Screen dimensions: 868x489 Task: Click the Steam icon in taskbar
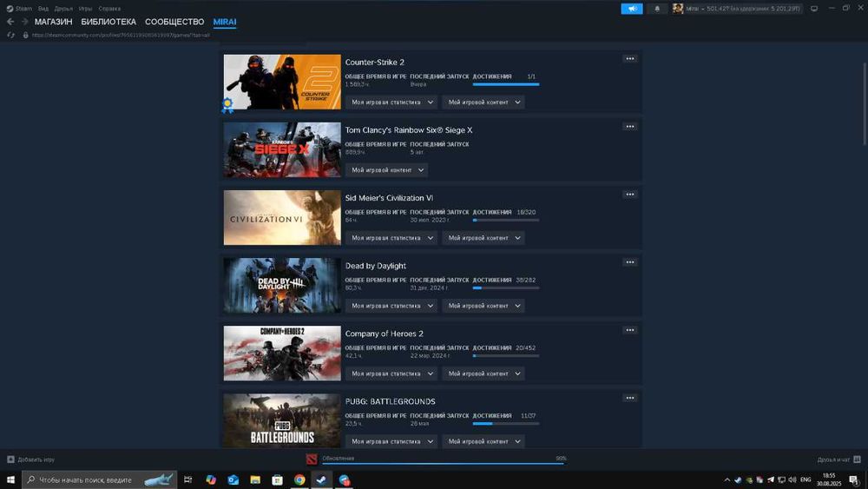322,479
